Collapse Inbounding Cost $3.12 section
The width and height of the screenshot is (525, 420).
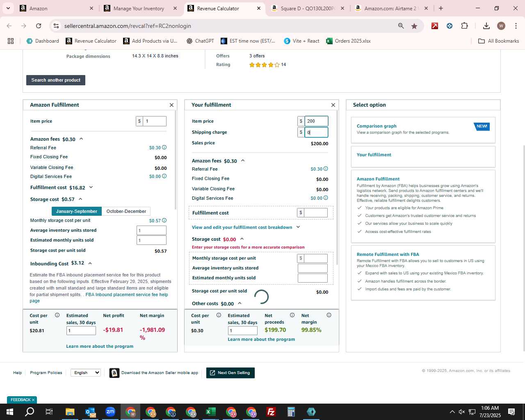90,263
